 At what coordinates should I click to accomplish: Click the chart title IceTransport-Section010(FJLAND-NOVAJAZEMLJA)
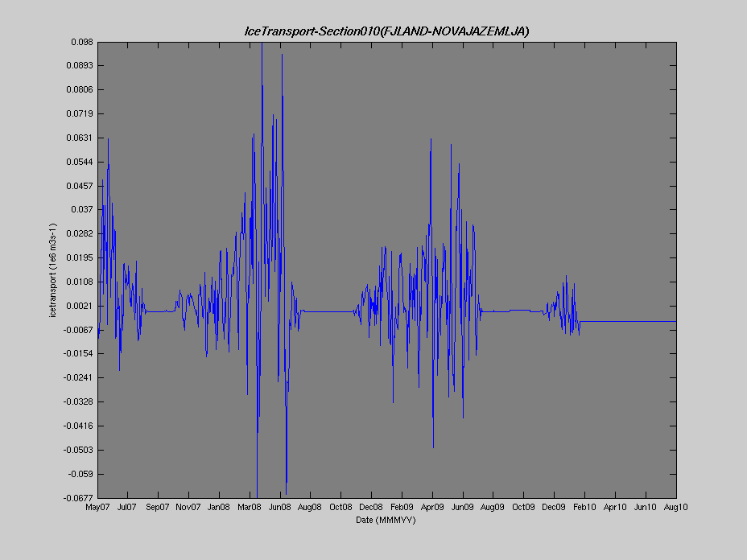pyautogui.click(x=386, y=31)
